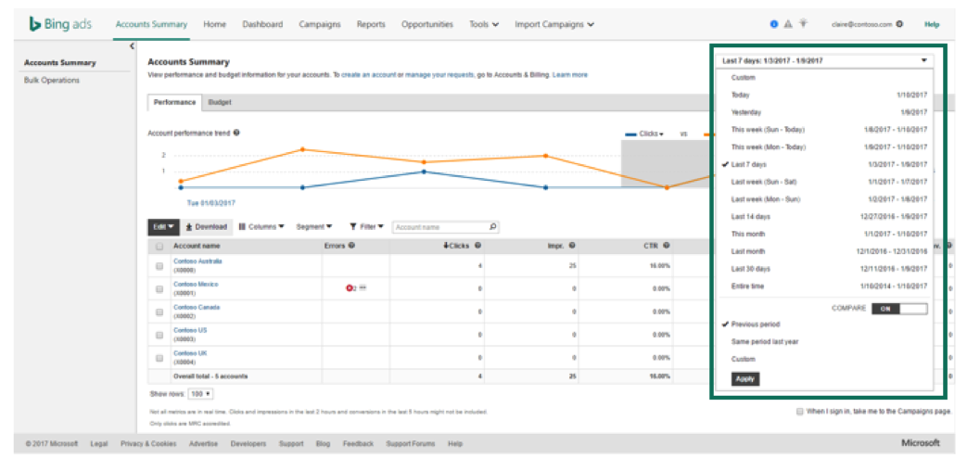
Task: Switch to the Budget tab
Action: coord(220,102)
